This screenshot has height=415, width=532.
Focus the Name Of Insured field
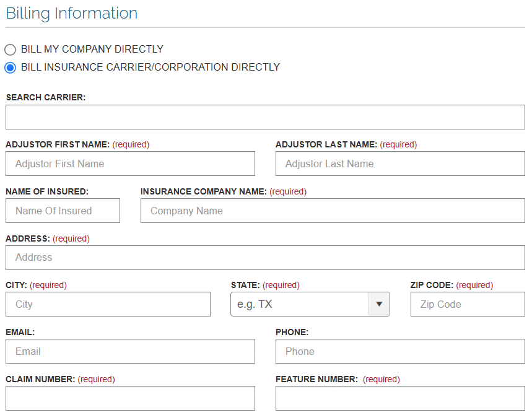point(63,211)
